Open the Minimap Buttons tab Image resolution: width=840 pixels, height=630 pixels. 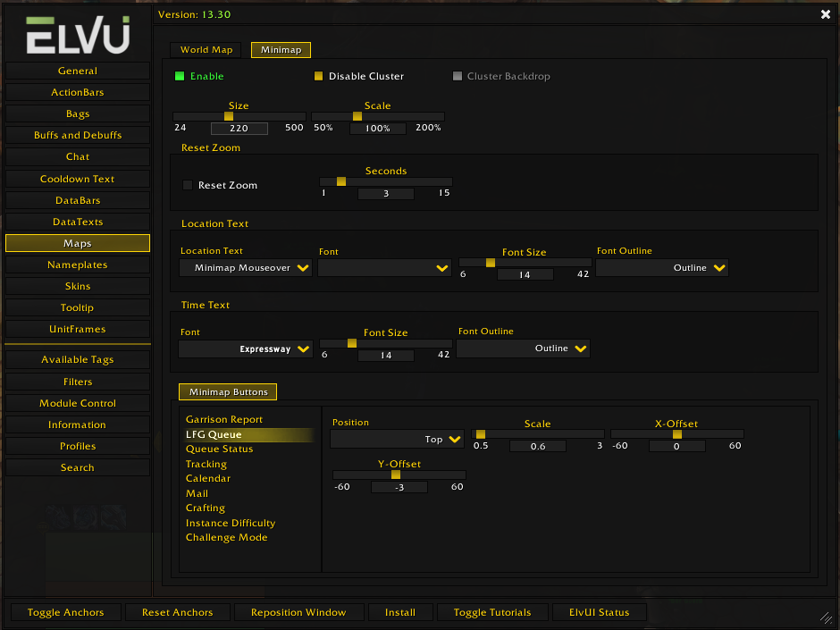[227, 391]
